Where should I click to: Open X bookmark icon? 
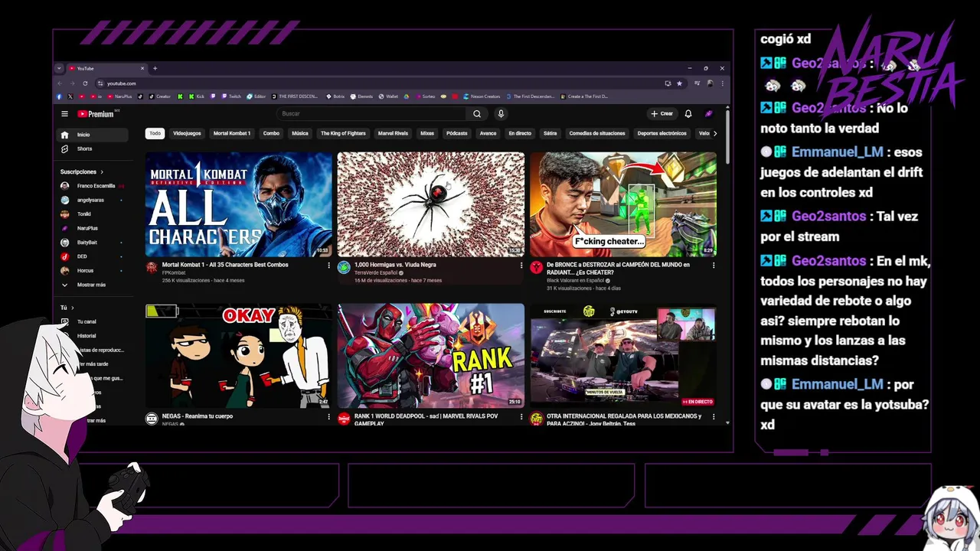click(70, 96)
